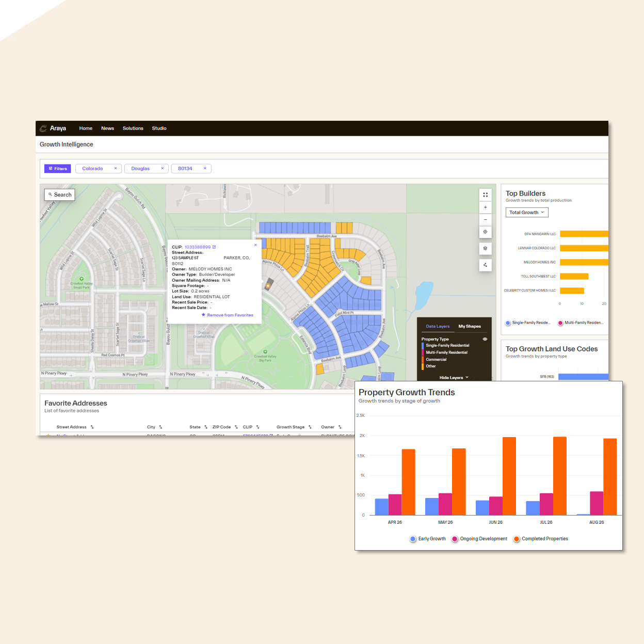Viewport: 644px width, 644px height.
Task: Open the Studio menu item
Action: 159,128
